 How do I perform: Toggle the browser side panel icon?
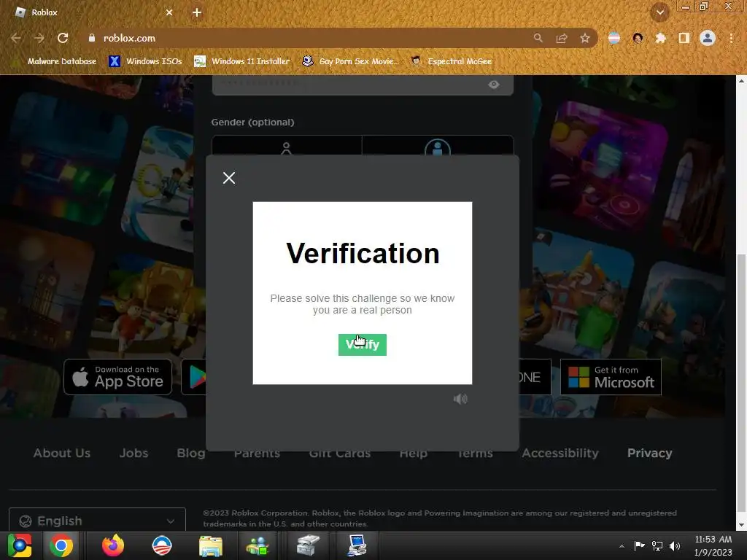click(x=684, y=38)
